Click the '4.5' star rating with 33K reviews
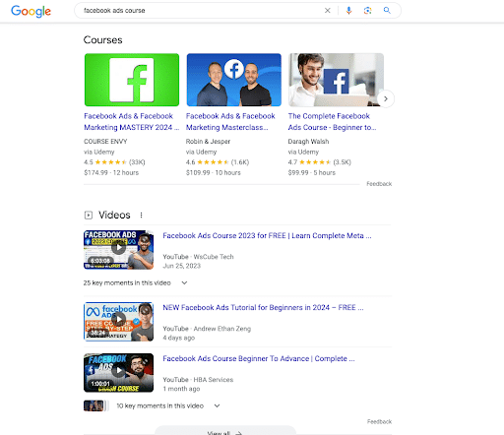Viewport: 504px width, 435px height. [114, 162]
